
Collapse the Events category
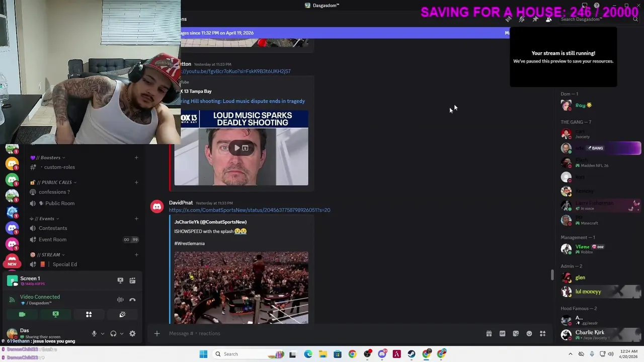(x=45, y=219)
